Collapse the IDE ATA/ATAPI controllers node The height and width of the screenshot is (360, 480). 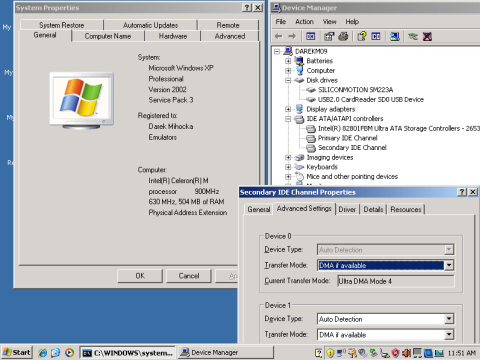click(x=288, y=119)
